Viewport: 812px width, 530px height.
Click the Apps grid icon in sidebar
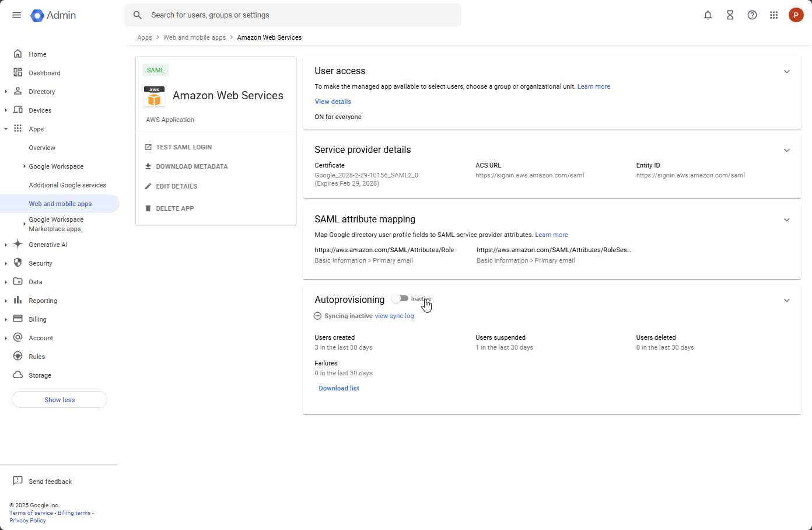(x=17, y=128)
